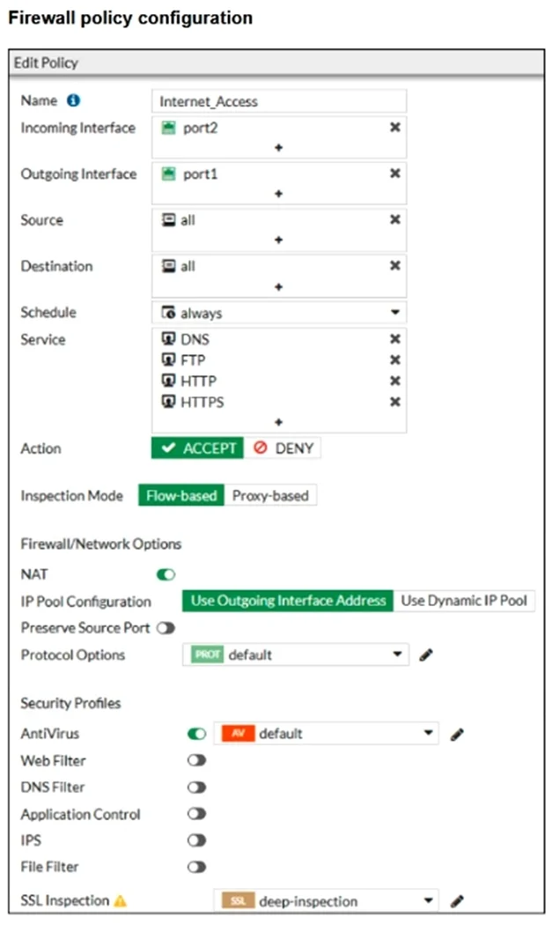Remove the HTTPS service entry
The height and width of the screenshot is (925, 560).
395,402
